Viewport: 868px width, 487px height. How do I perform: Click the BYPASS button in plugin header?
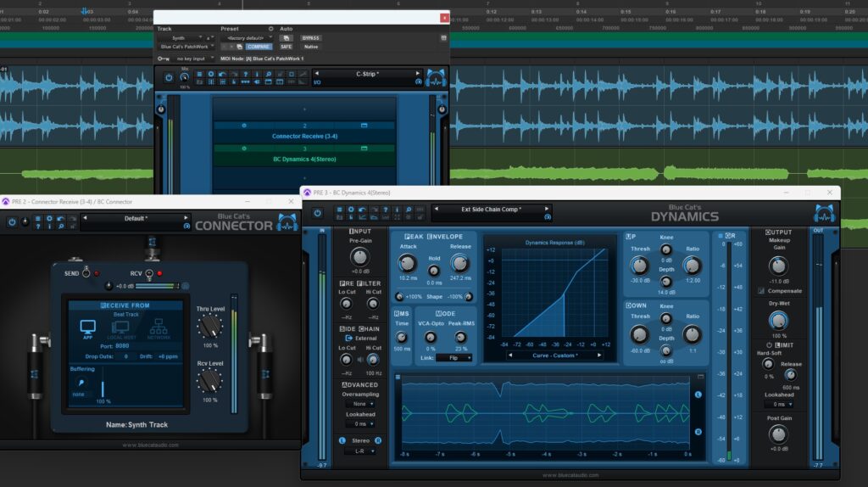click(310, 38)
